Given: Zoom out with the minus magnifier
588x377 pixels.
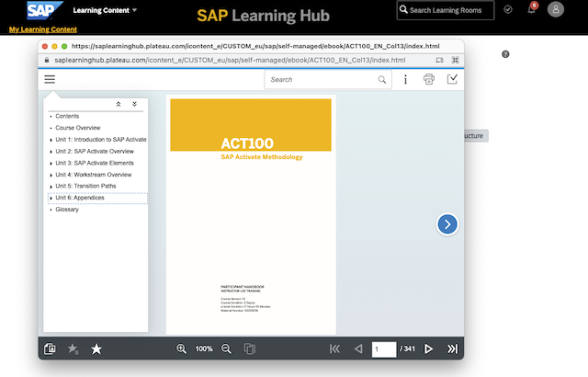Looking at the screenshot, I should [x=227, y=348].
